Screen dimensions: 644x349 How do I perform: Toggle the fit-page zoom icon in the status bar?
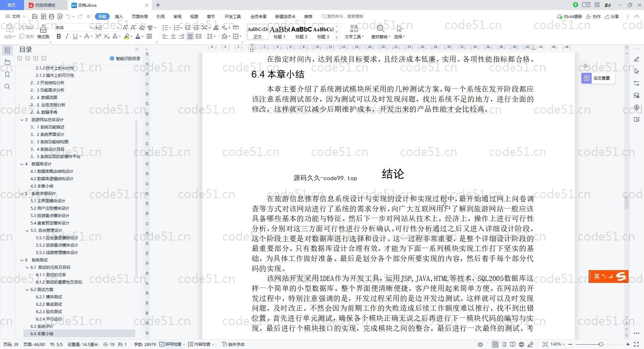pyautogui.click(x=545, y=344)
